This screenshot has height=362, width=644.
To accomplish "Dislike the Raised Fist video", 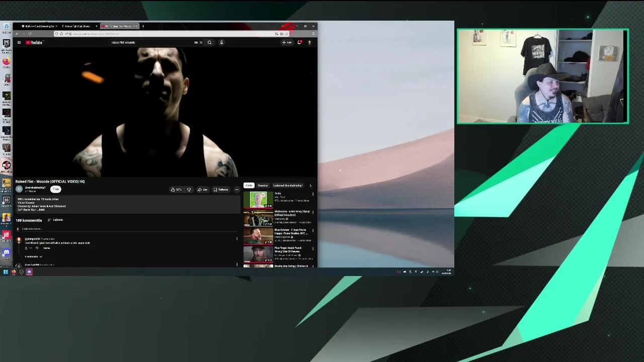I will coord(189,190).
